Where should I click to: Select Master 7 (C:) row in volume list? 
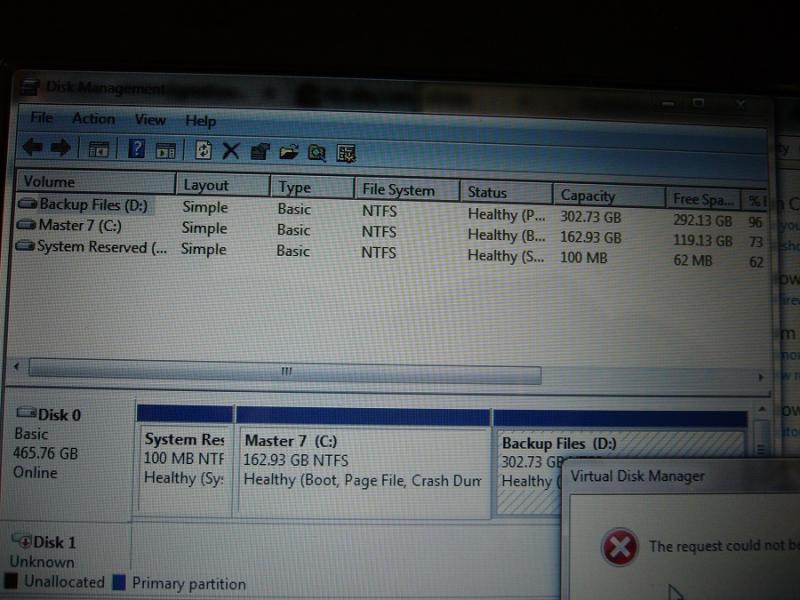pyautogui.click(x=79, y=225)
